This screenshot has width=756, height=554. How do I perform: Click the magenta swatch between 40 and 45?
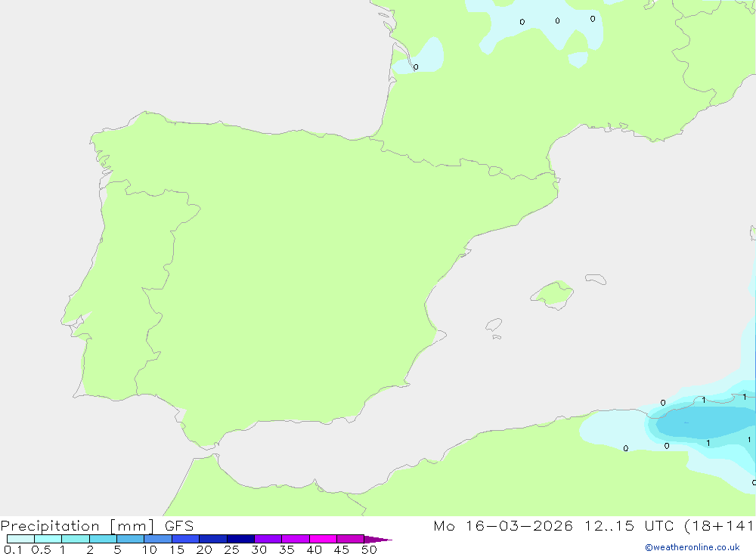point(323,539)
